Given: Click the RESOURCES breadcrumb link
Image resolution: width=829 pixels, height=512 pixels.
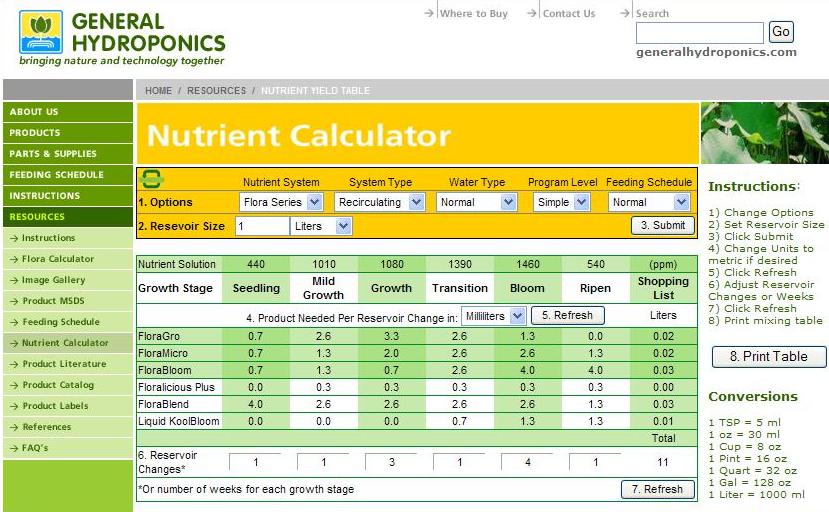Looking at the screenshot, I should click(x=217, y=90).
